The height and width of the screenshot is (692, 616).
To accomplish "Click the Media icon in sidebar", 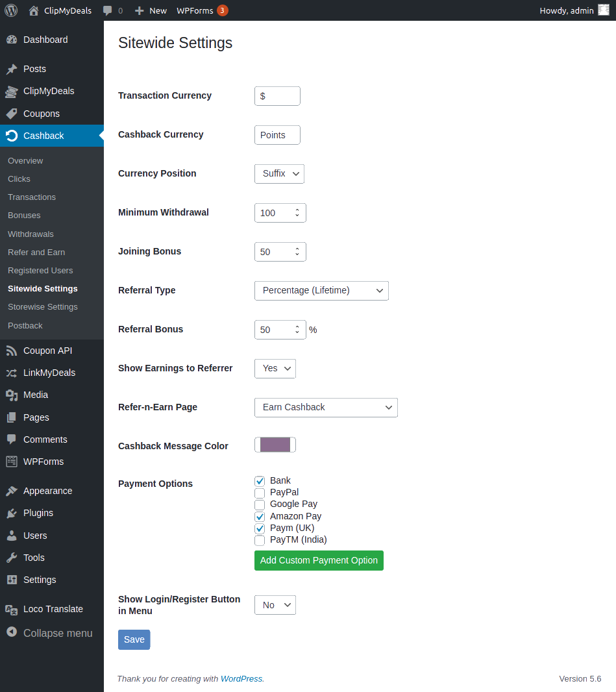I will 12,395.
